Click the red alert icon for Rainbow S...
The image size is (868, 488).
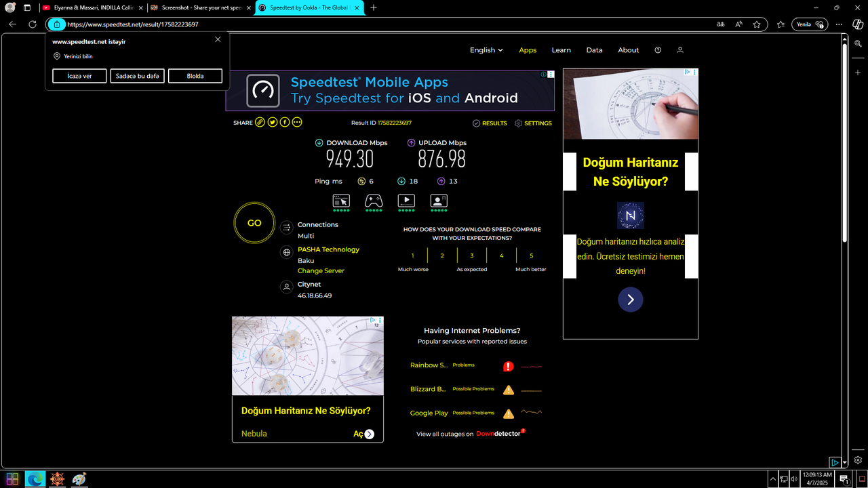coord(509,367)
